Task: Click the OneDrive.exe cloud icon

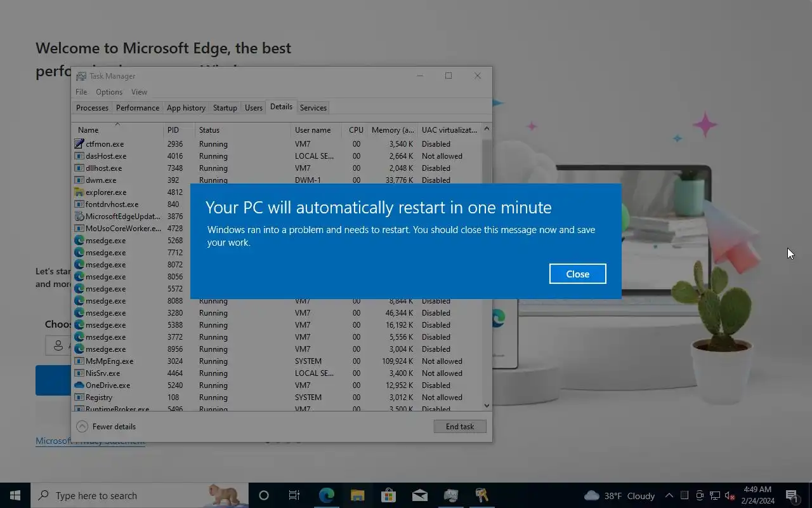Action: click(x=79, y=385)
